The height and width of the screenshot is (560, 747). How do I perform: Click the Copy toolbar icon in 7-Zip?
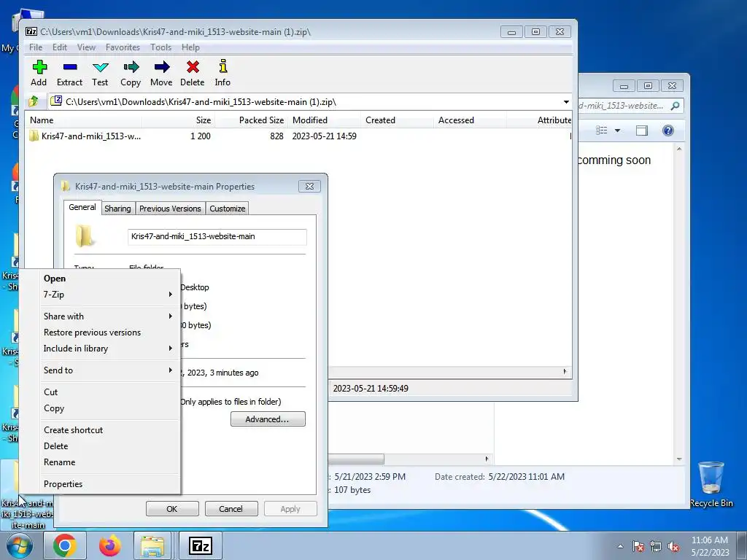[x=131, y=73]
